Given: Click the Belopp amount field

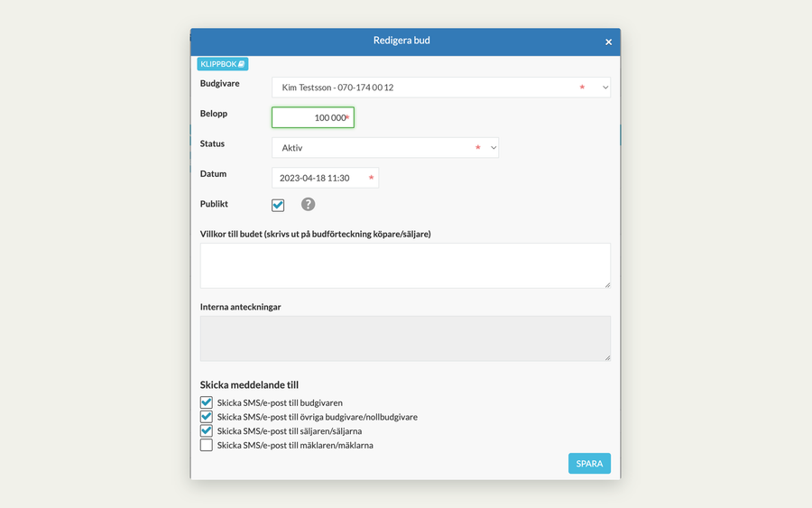Looking at the screenshot, I should pyautogui.click(x=313, y=117).
